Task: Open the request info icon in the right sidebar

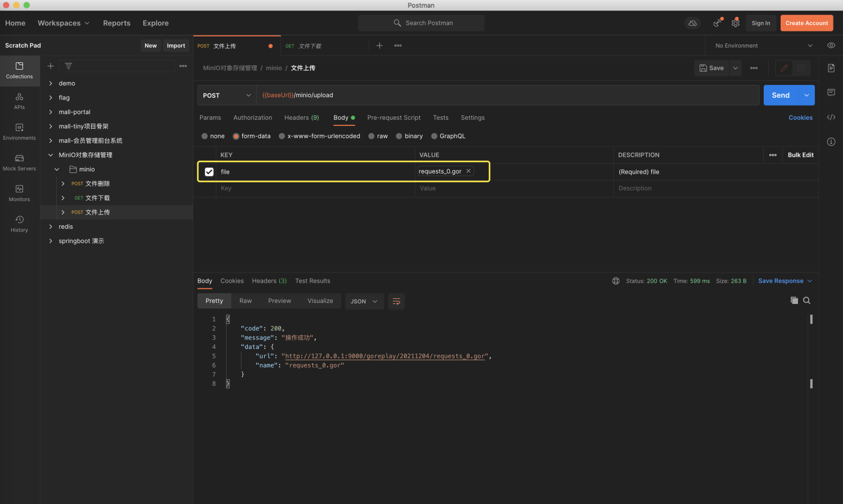Action: [x=831, y=142]
